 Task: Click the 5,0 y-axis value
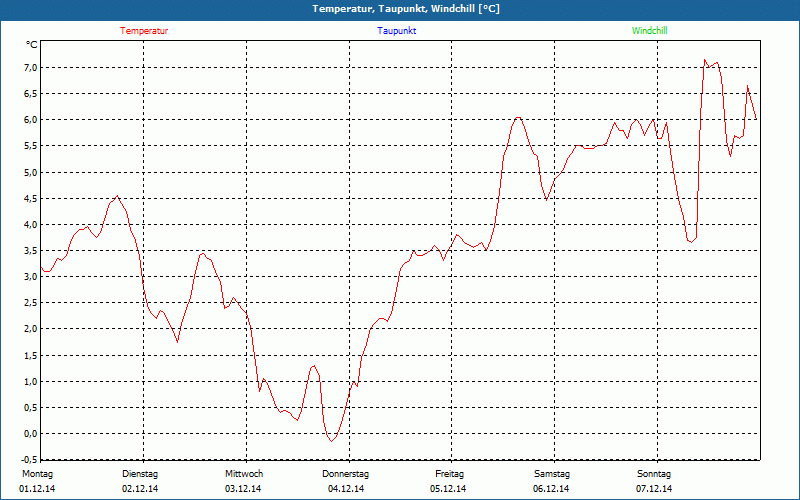(30, 172)
